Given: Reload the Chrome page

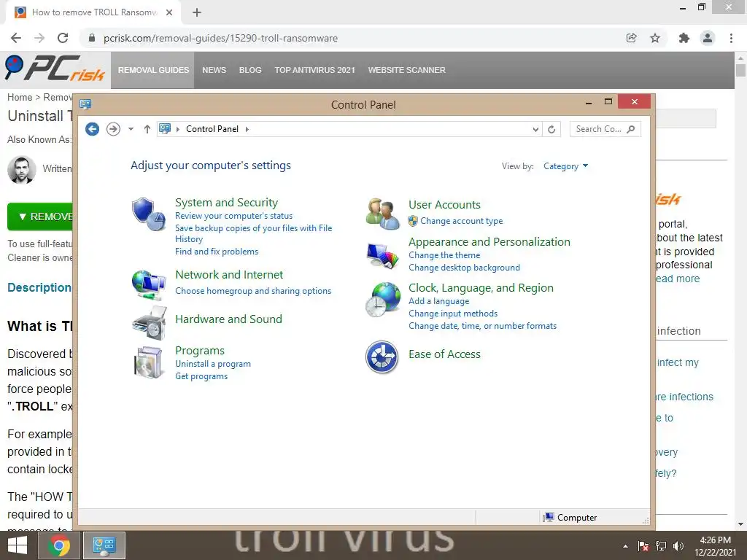Looking at the screenshot, I should 63,38.
